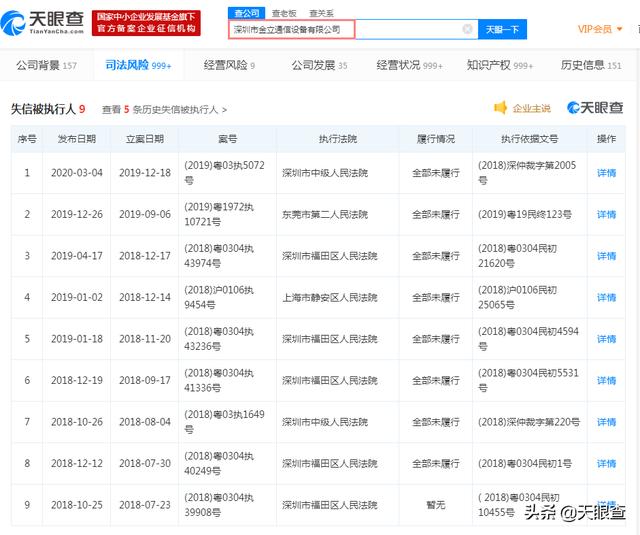This screenshot has width=640, height=535.
Task: Click document (2019)粤19民终123号
Action: [525, 215]
